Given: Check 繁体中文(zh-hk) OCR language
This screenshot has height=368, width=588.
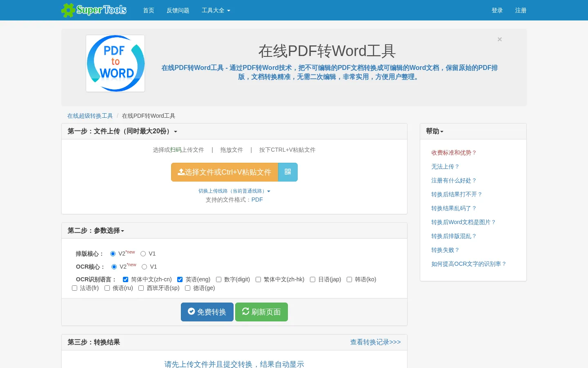Looking at the screenshot, I should [258, 280].
